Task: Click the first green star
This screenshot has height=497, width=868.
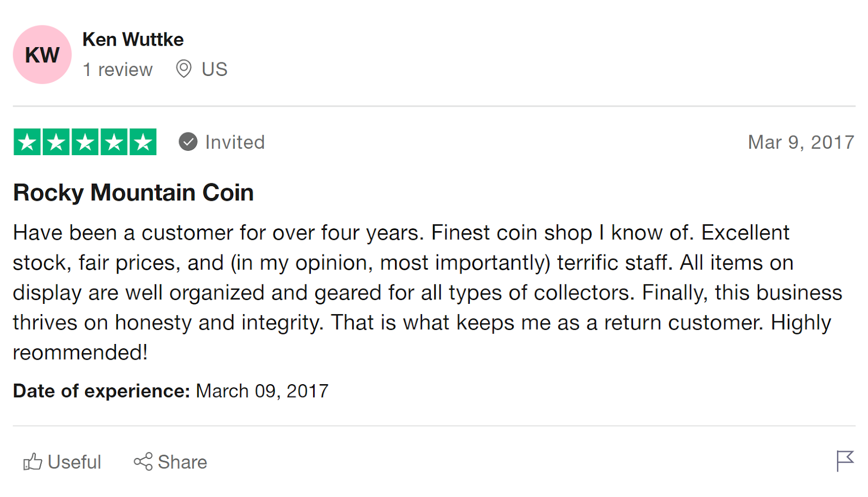Action: 27,142
